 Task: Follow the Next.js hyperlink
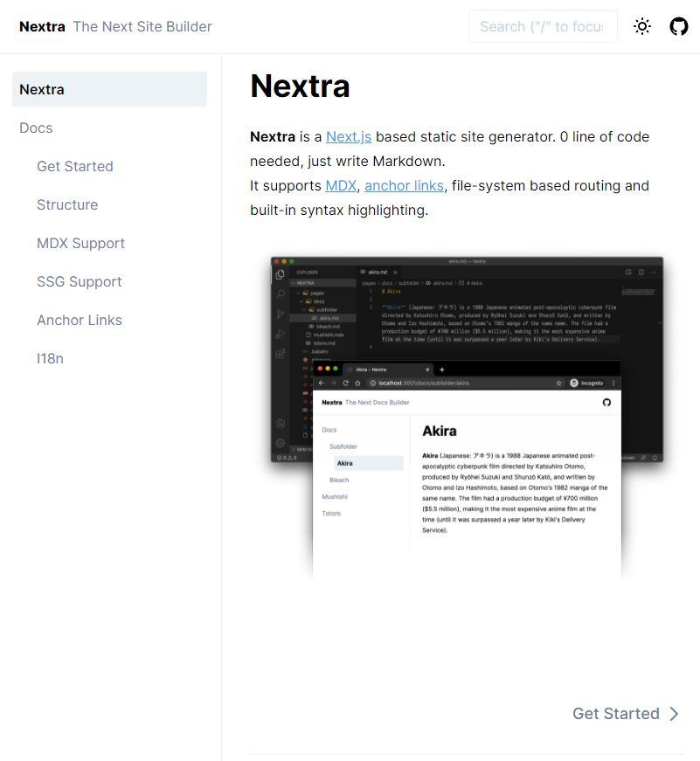pyautogui.click(x=349, y=137)
